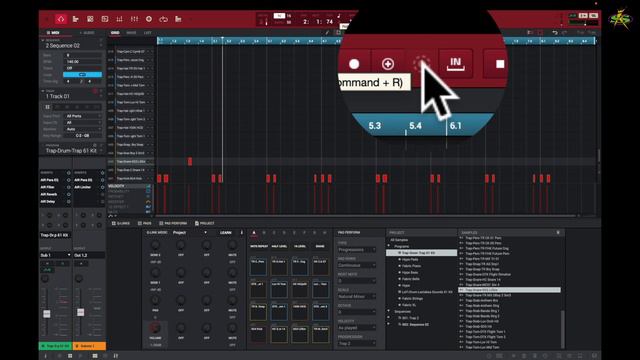
Task: Select the green 'Trap-Dr.p 61 Kit' channel label
Action: pos(55,346)
